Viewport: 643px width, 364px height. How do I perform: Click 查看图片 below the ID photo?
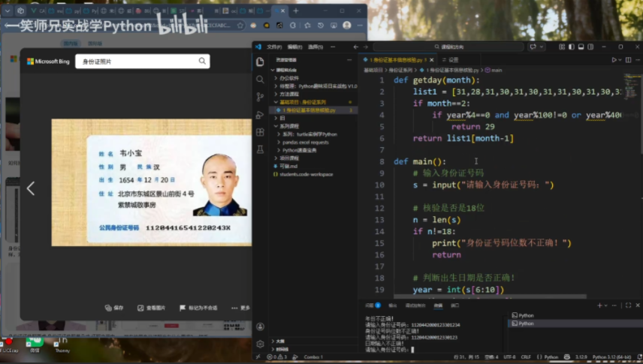(x=151, y=308)
